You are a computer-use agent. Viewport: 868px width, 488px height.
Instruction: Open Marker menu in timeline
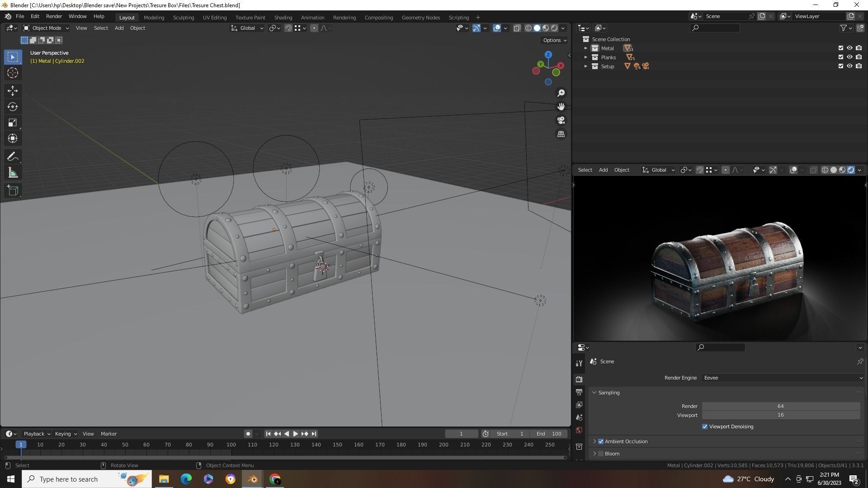pyautogui.click(x=108, y=434)
